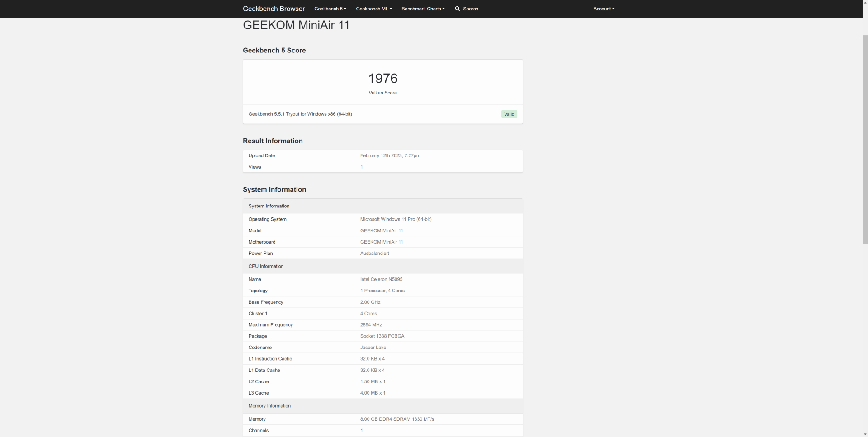This screenshot has width=868, height=437.
Task: Click the L3 Cache 4.00 MB value
Action: pyautogui.click(x=373, y=393)
